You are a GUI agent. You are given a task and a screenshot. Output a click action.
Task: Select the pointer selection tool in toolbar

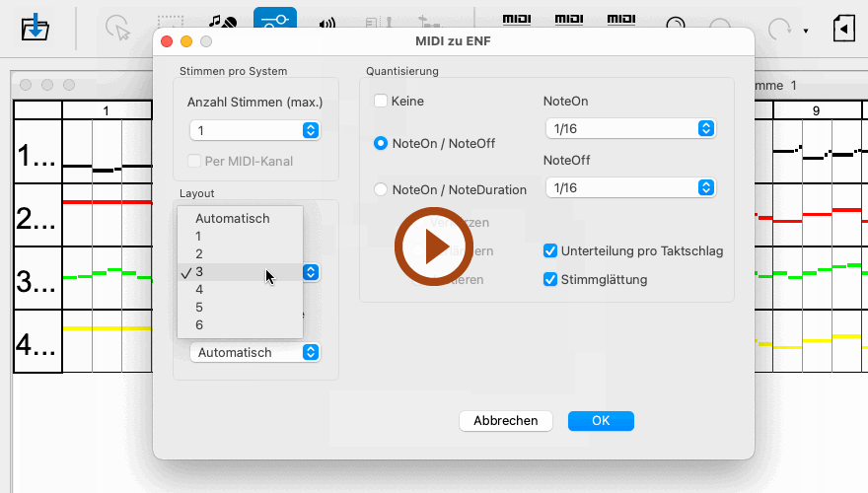(118, 28)
